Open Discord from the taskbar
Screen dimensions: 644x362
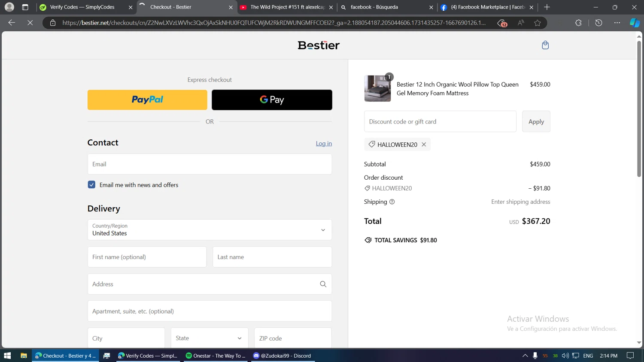(283, 356)
